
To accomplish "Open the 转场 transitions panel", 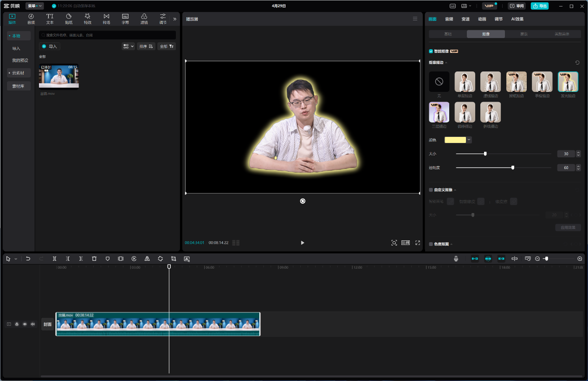I will pyautogui.click(x=106, y=19).
